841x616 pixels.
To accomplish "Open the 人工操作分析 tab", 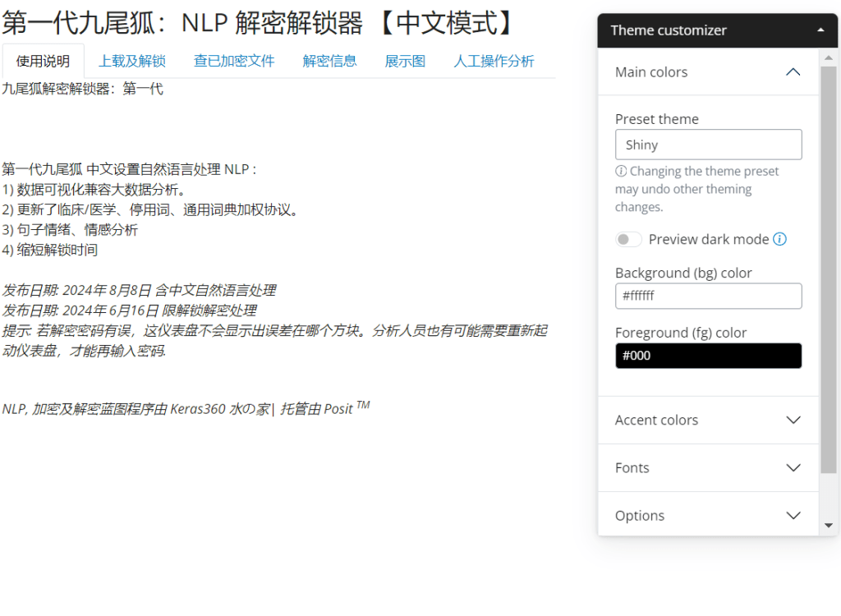I will pos(494,61).
